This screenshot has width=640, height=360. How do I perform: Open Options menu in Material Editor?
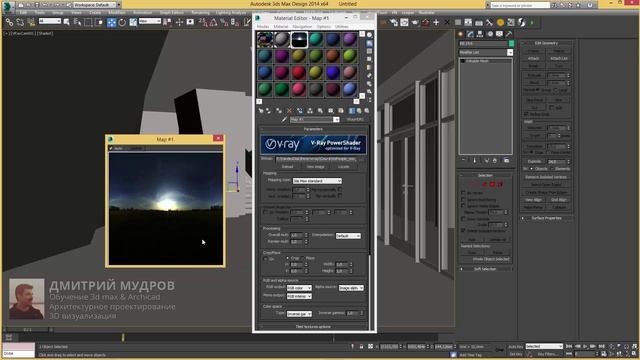tap(324, 27)
